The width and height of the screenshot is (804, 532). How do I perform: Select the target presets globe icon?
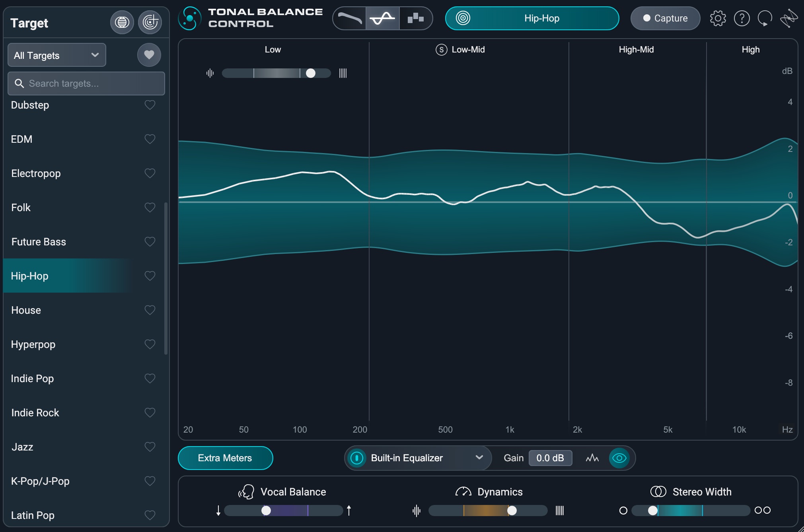click(x=122, y=22)
